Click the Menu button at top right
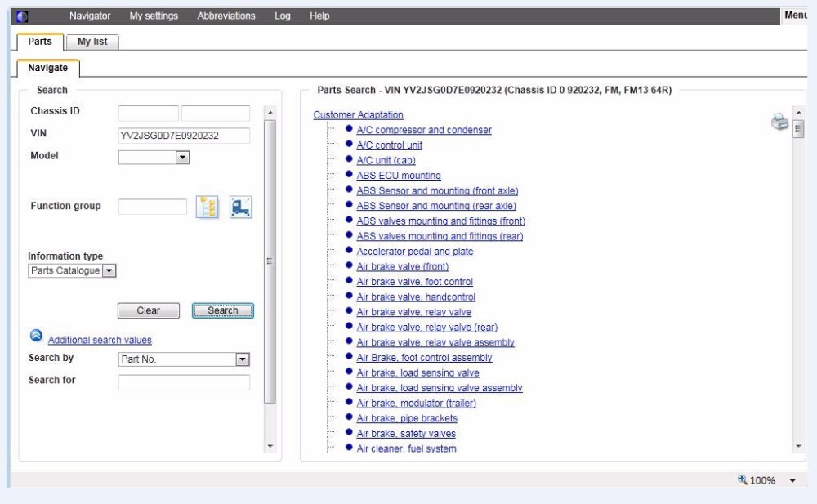Screen dimensions: 817x504 796,16
